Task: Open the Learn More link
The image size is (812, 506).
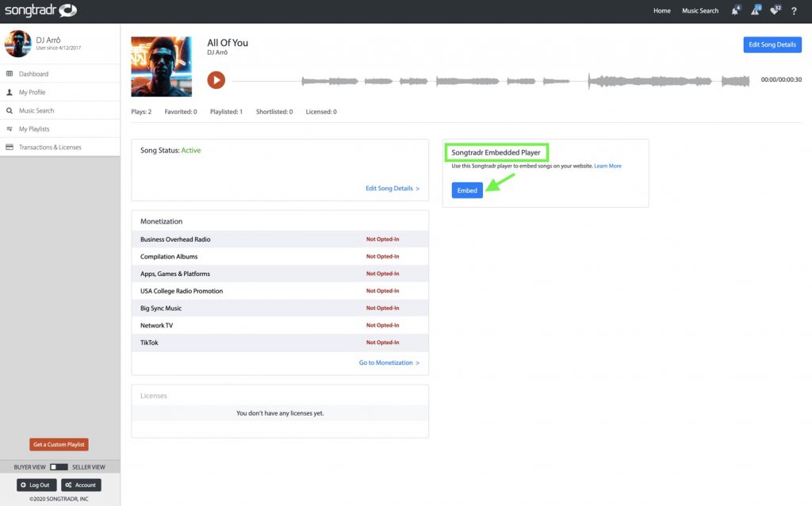Action: [607, 166]
